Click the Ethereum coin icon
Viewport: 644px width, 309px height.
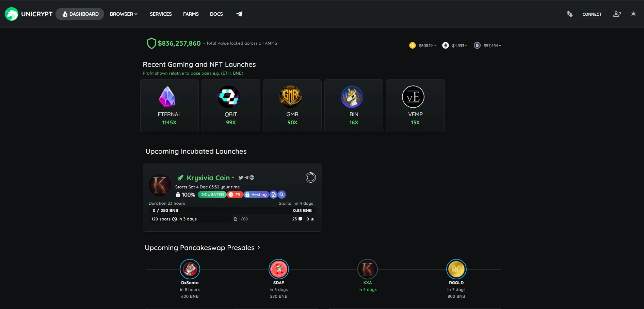point(446,45)
